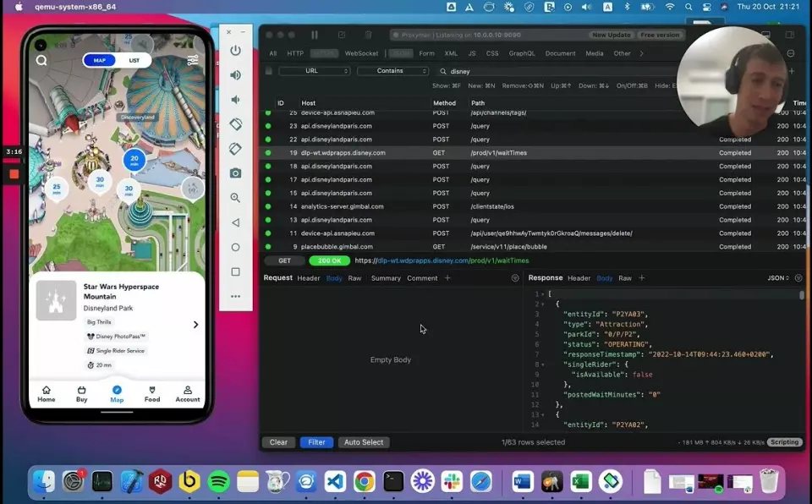Tap the search icon in Disneyland app
812x504 pixels.
(41, 60)
